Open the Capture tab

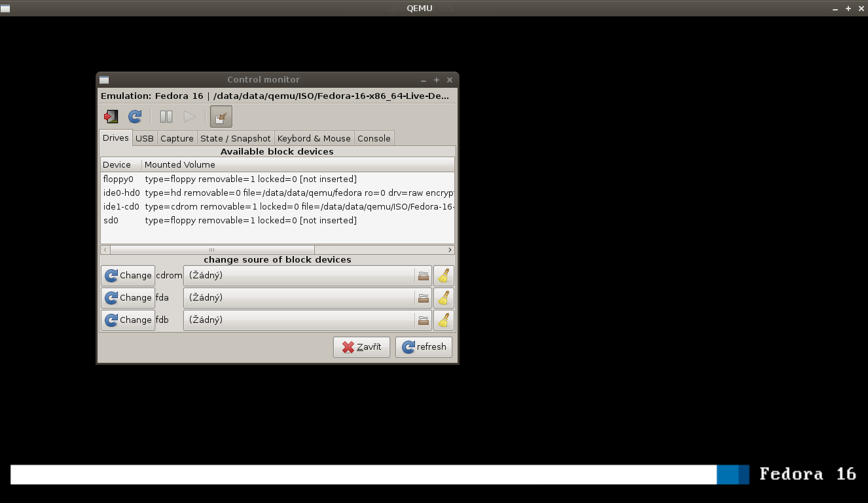coord(177,138)
